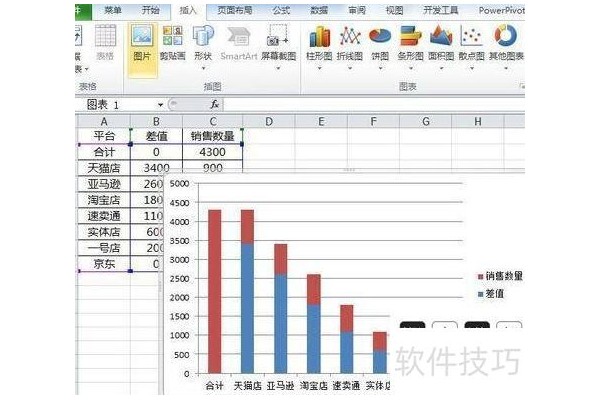Select column H header
600x400 pixels.
point(478,122)
